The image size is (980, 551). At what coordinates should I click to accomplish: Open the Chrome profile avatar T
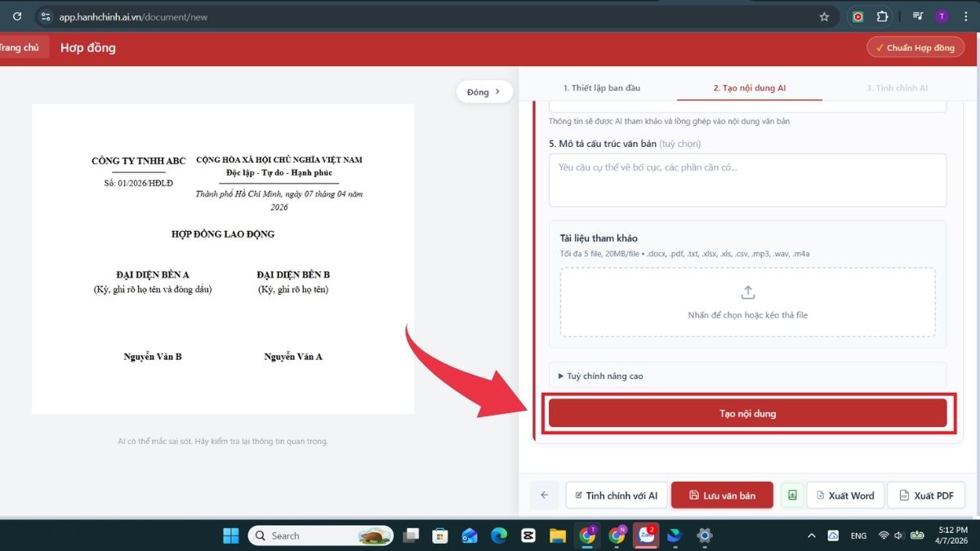[942, 16]
